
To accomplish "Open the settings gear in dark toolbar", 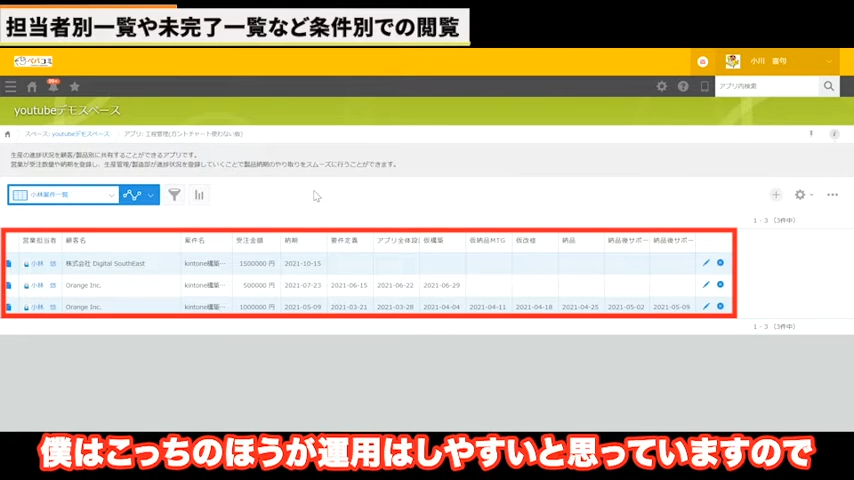I will point(661,86).
